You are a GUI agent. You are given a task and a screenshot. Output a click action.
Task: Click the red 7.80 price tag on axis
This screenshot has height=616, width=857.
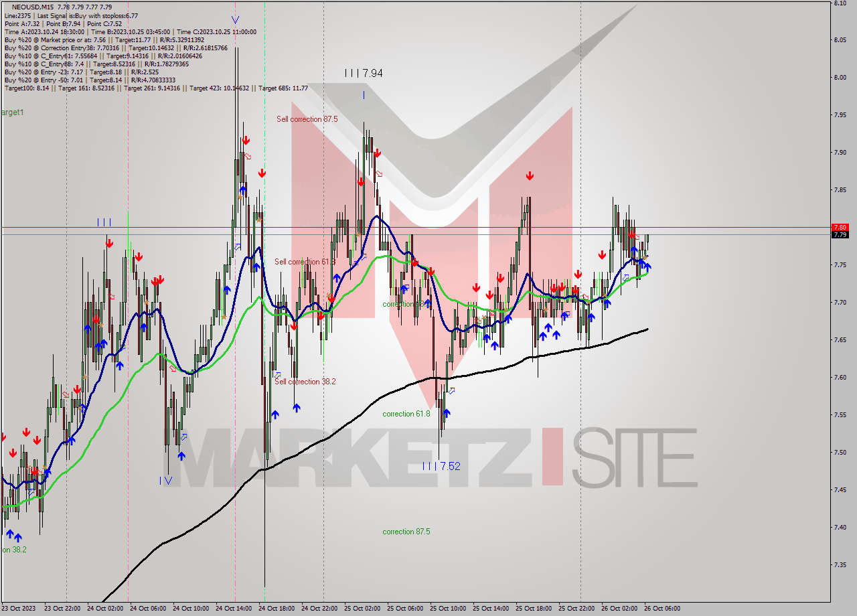tap(840, 228)
